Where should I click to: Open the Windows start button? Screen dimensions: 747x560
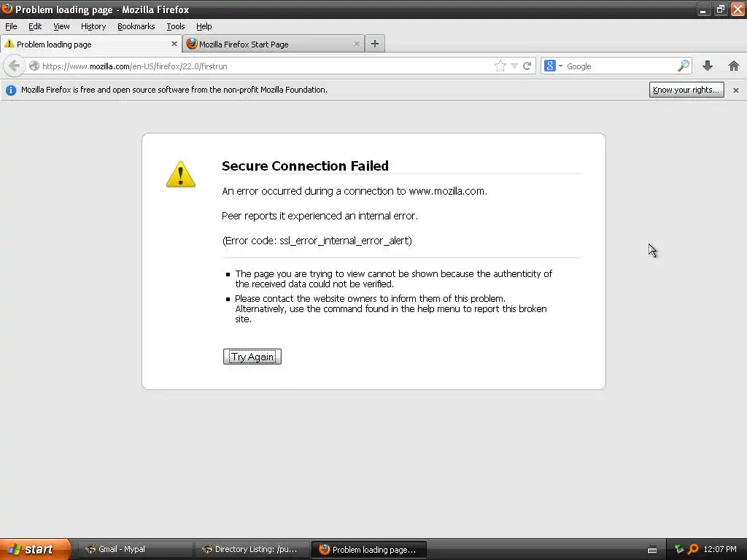click(35, 549)
